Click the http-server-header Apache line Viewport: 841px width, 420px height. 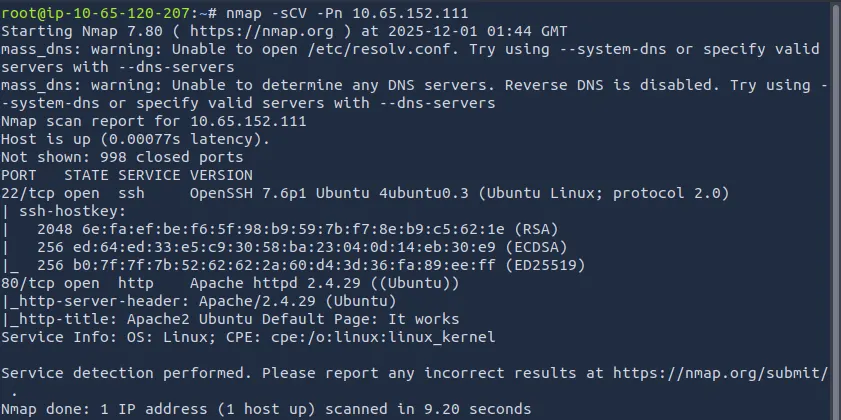tap(204, 301)
